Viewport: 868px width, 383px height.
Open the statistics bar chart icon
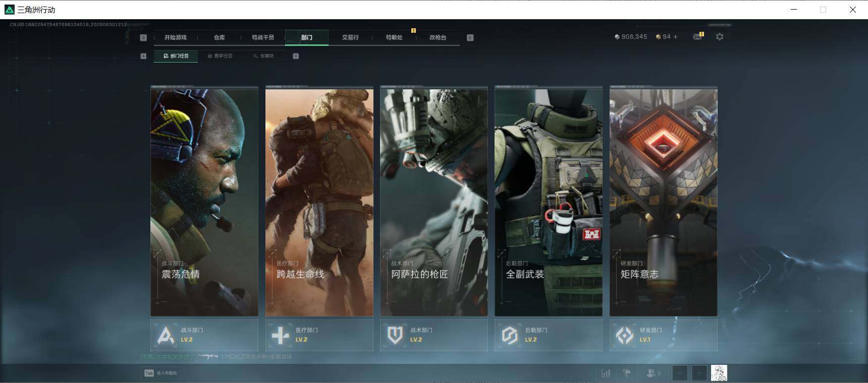[x=606, y=373]
